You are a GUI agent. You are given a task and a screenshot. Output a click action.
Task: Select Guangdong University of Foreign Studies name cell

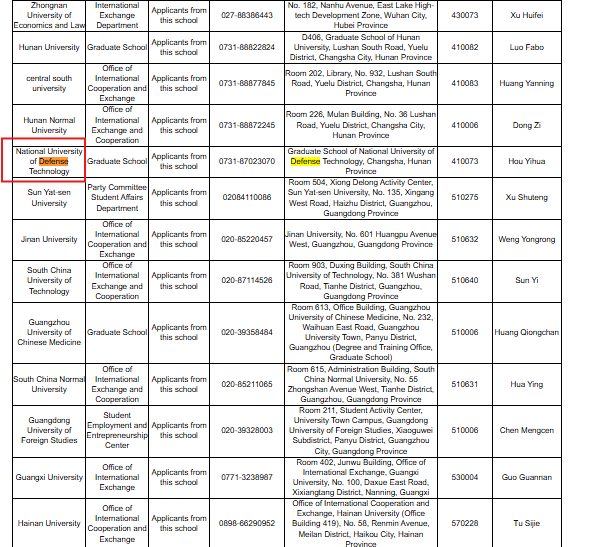(49, 431)
